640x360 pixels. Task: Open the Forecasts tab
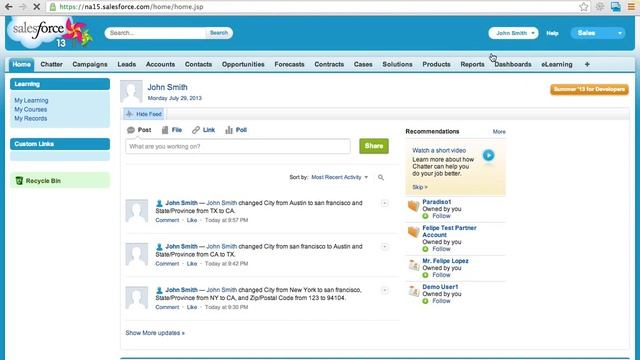tap(289, 64)
